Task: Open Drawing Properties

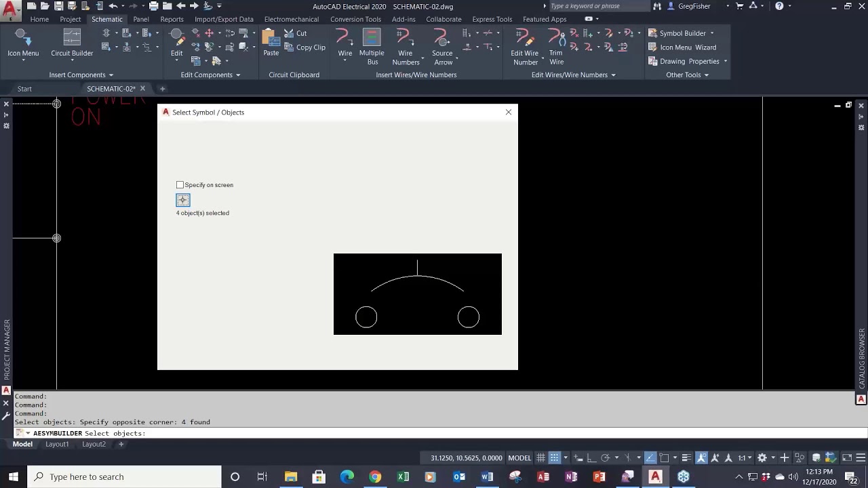Action: (x=684, y=62)
